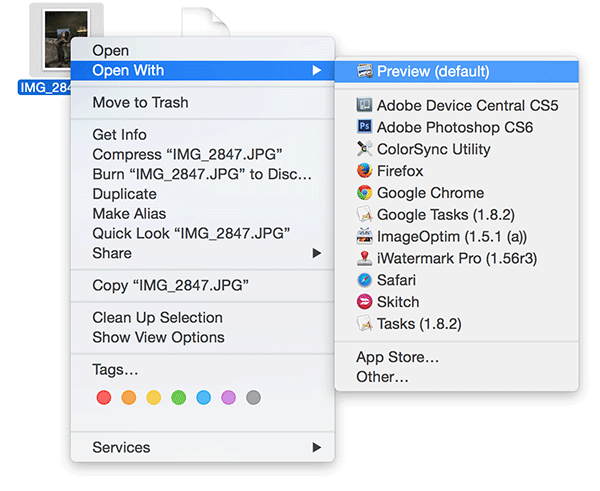Choose Quick Look "IMG_2847.JPG"

pos(202,233)
